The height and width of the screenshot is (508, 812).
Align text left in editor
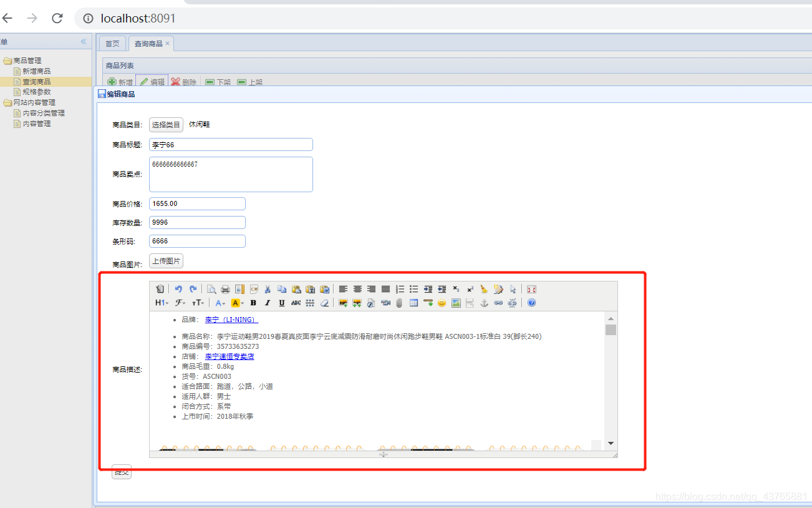point(343,289)
